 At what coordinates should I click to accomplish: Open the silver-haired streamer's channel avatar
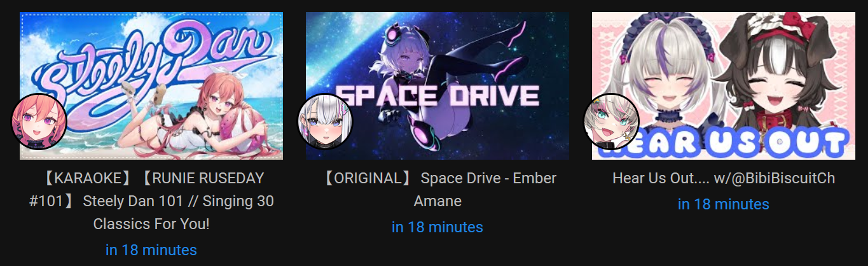coord(325,122)
